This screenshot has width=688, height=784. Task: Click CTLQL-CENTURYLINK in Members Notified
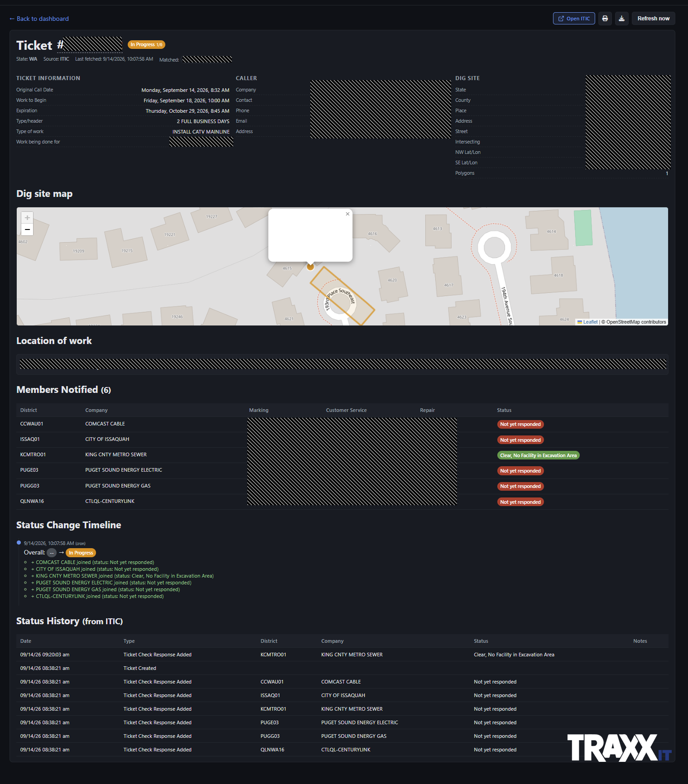point(110,501)
